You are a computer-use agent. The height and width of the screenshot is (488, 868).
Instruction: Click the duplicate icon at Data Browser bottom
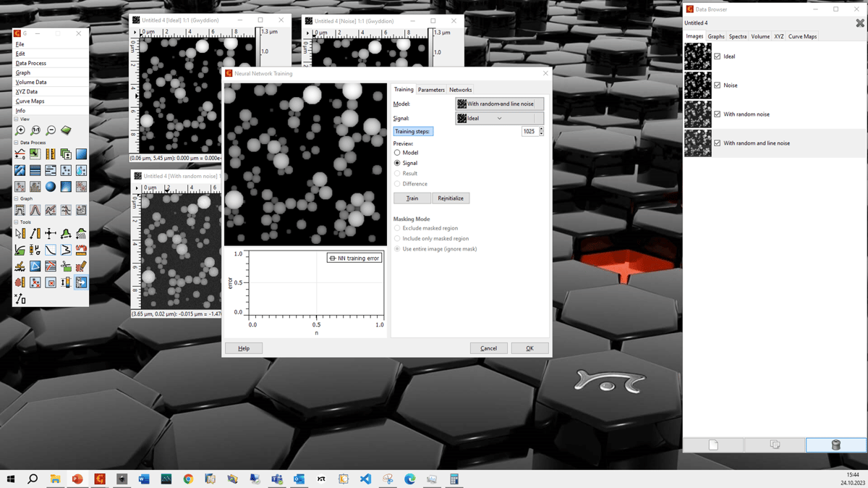(775, 445)
